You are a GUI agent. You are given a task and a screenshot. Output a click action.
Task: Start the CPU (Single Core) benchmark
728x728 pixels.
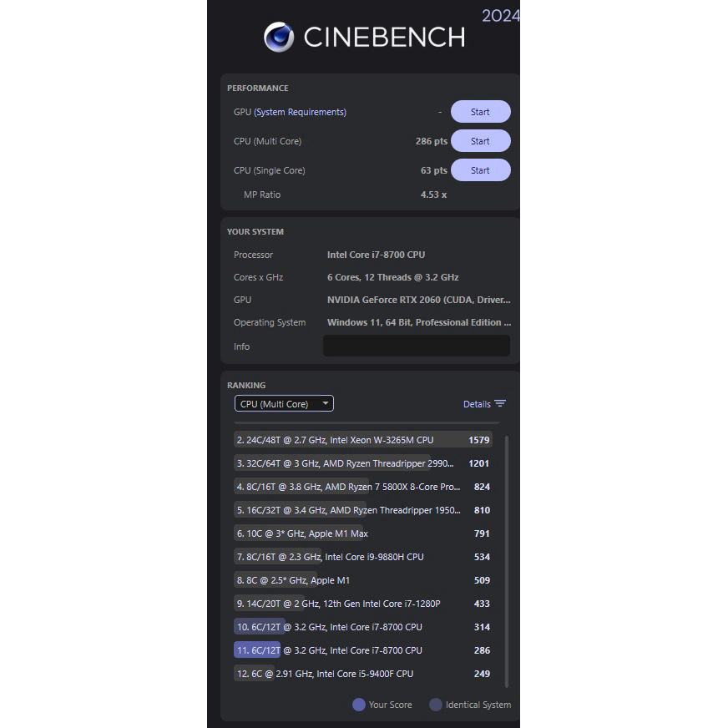481,170
